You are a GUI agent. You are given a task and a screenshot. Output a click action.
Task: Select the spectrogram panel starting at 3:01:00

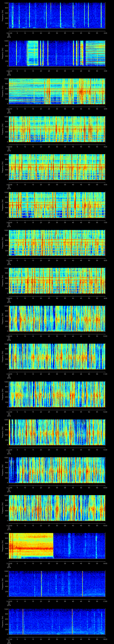coord(57,16)
